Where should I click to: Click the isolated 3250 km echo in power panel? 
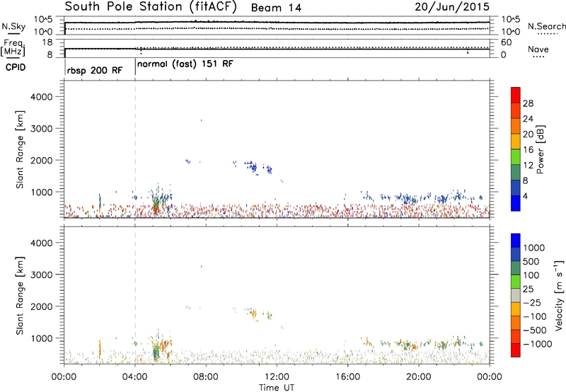click(201, 120)
